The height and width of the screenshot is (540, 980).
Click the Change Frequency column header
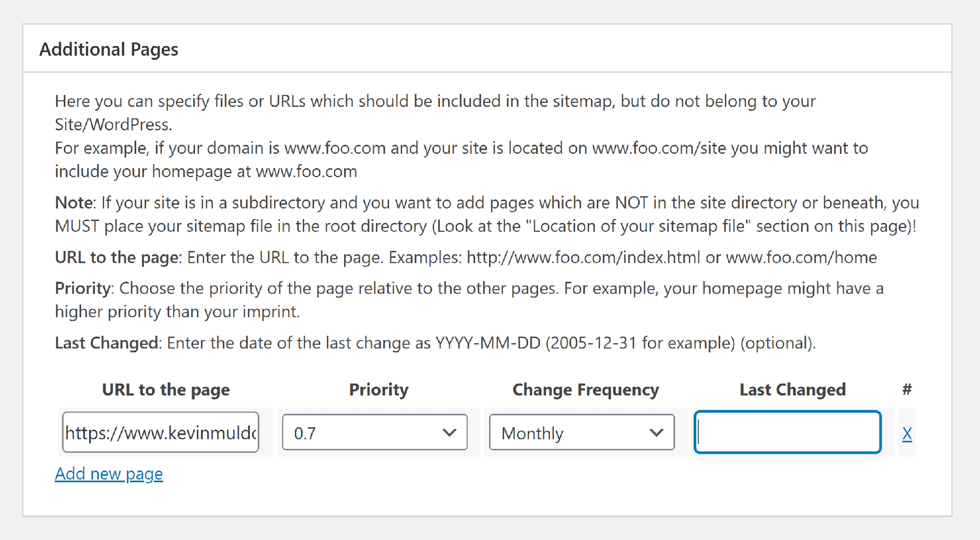586,390
